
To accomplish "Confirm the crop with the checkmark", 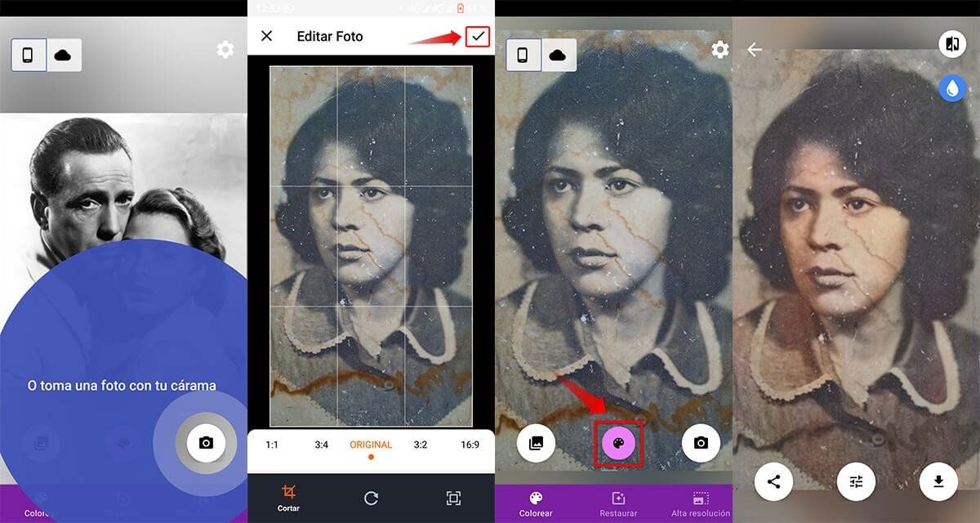I will [x=477, y=36].
